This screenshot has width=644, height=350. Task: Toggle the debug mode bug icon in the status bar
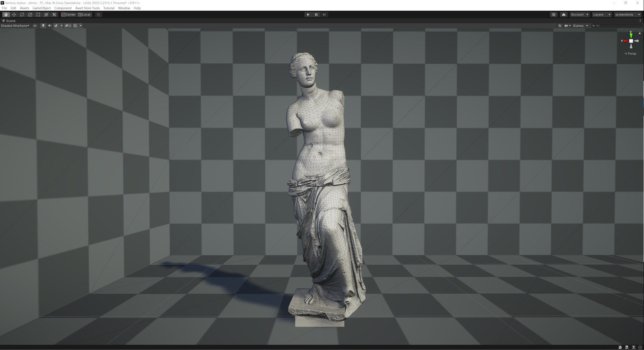click(620, 347)
